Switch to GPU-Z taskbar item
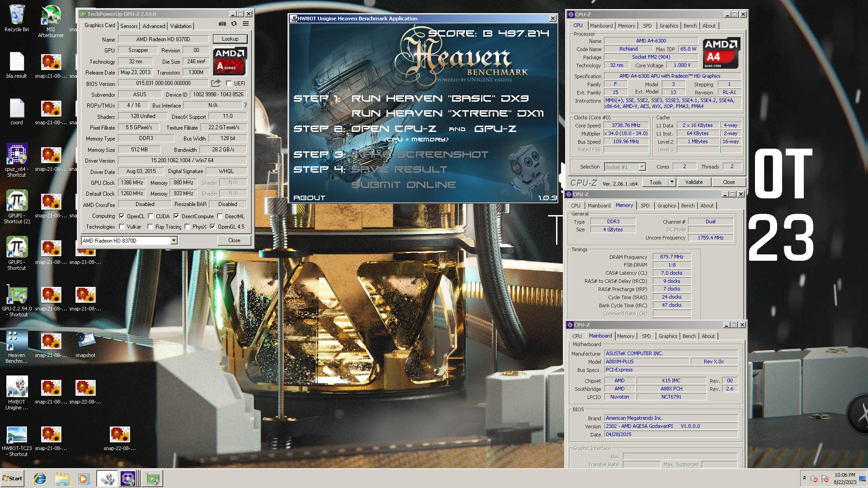 pos(152,479)
